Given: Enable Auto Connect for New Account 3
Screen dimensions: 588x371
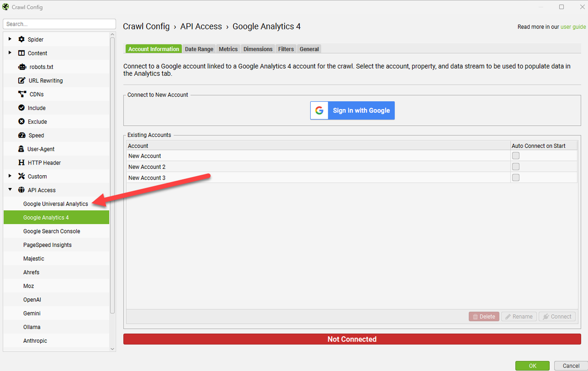Looking at the screenshot, I should 515,178.
